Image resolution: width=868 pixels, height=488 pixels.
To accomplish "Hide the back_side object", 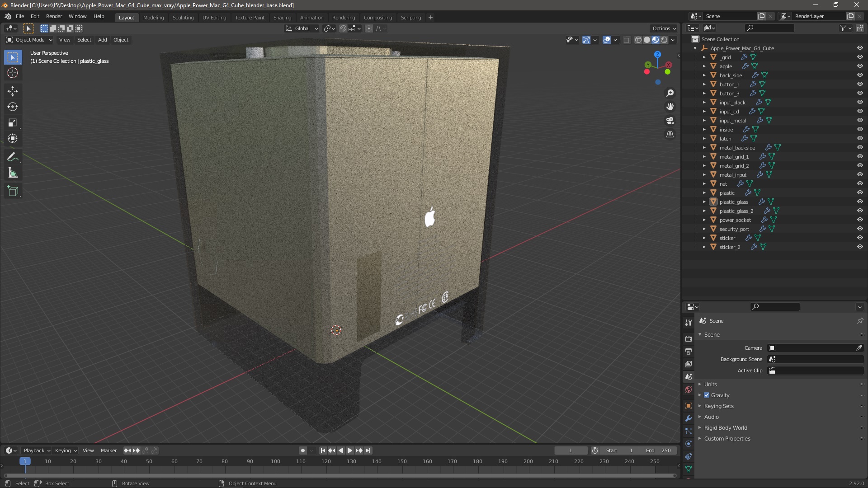I will [860, 75].
